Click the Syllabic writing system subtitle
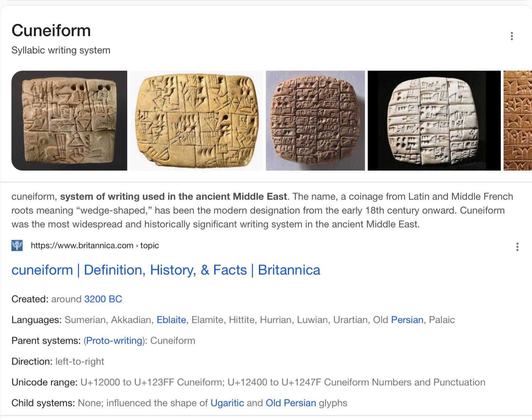 pyautogui.click(x=61, y=50)
